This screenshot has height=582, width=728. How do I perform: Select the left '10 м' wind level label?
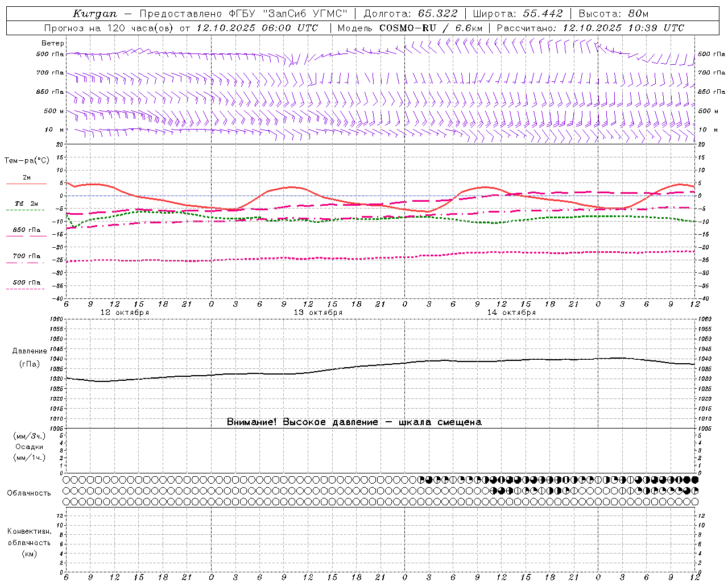pos(54,130)
